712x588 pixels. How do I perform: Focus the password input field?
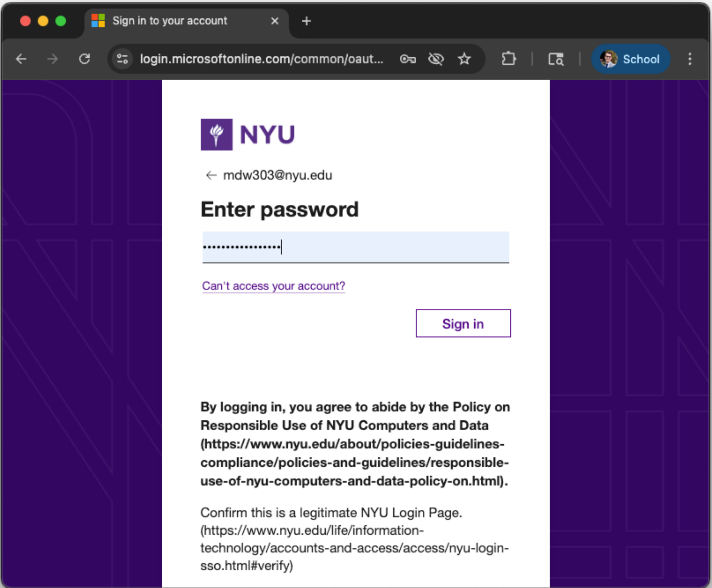point(355,247)
